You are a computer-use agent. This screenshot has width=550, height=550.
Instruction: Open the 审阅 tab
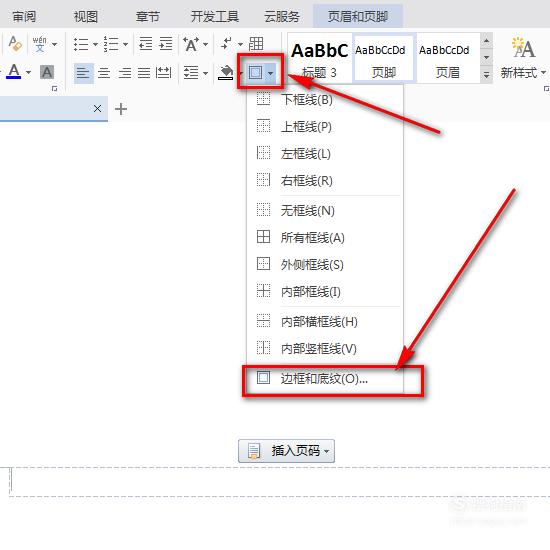(x=24, y=16)
